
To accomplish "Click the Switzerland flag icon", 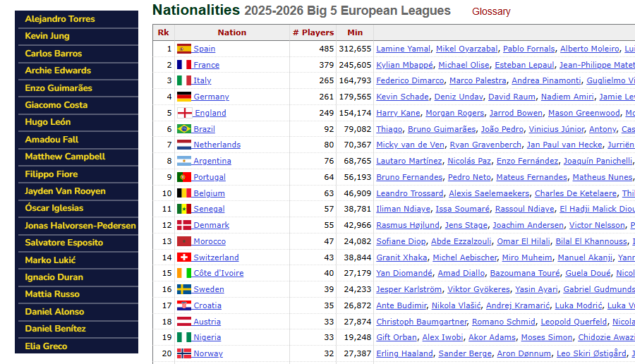I will point(184,257).
